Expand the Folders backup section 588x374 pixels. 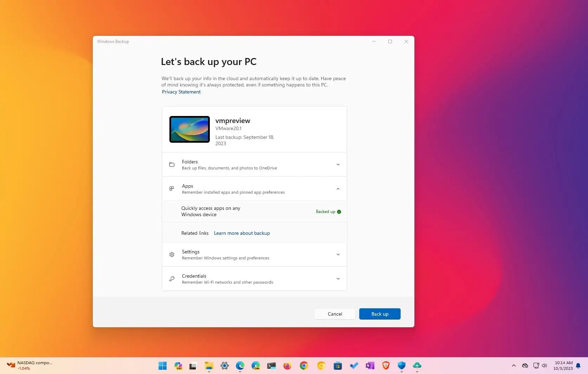point(338,164)
